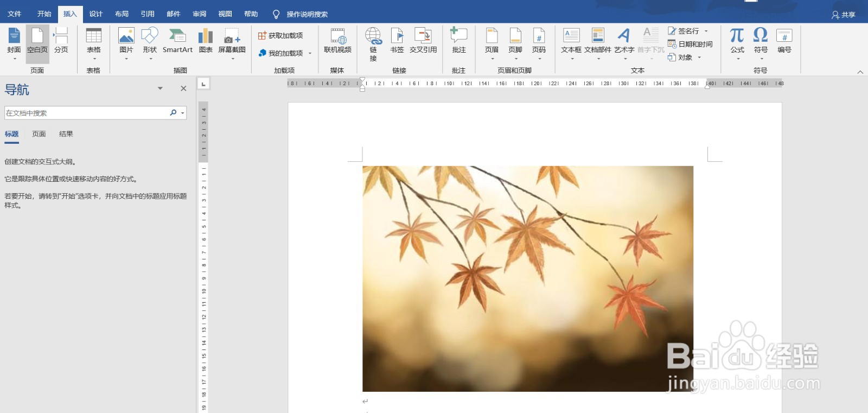Select the Headings (标题) navigation tab

[x=12, y=134]
